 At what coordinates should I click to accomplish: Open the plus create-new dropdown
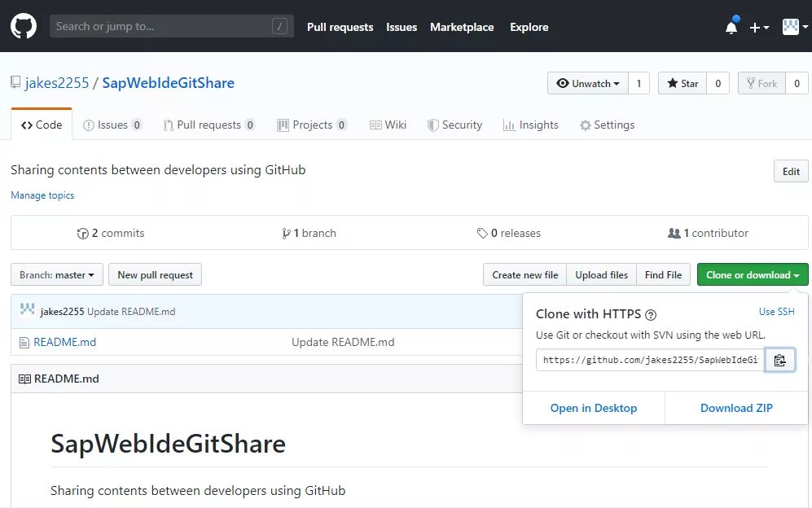pos(759,28)
